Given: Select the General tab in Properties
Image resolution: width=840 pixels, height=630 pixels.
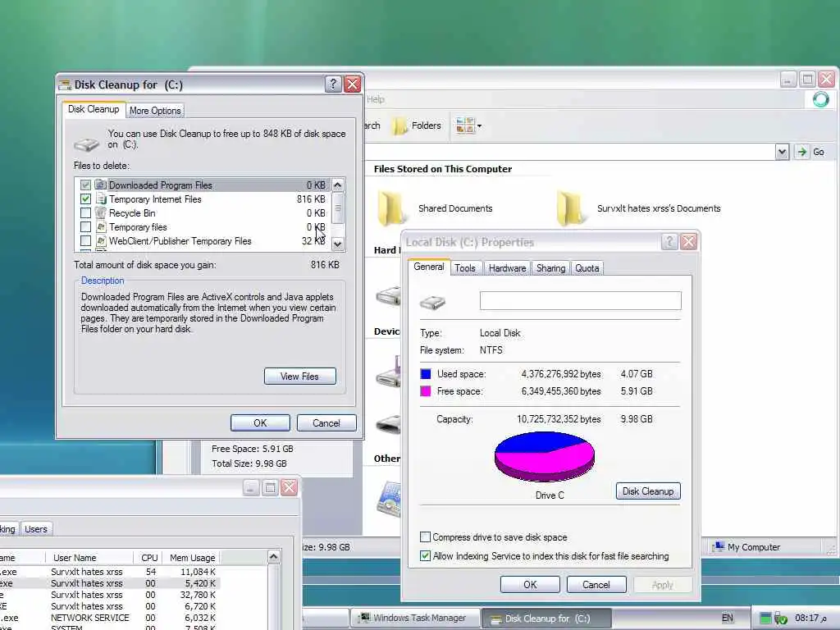Looking at the screenshot, I should (429, 267).
